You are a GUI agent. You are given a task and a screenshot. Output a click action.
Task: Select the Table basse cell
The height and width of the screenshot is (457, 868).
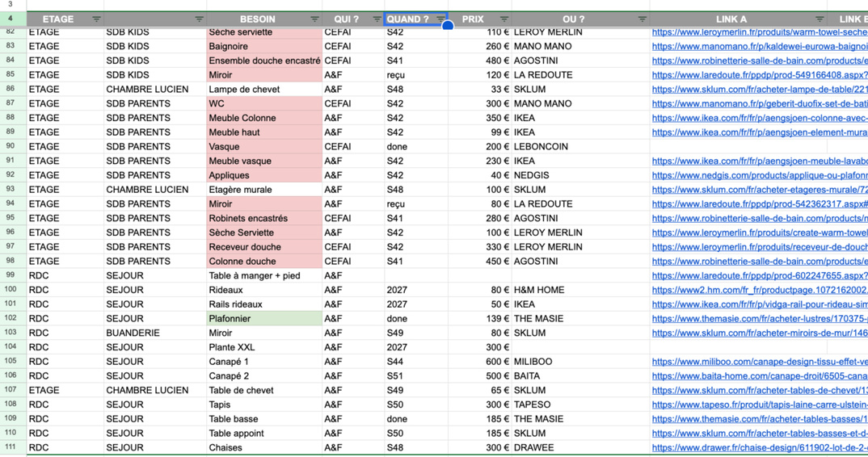(x=264, y=419)
